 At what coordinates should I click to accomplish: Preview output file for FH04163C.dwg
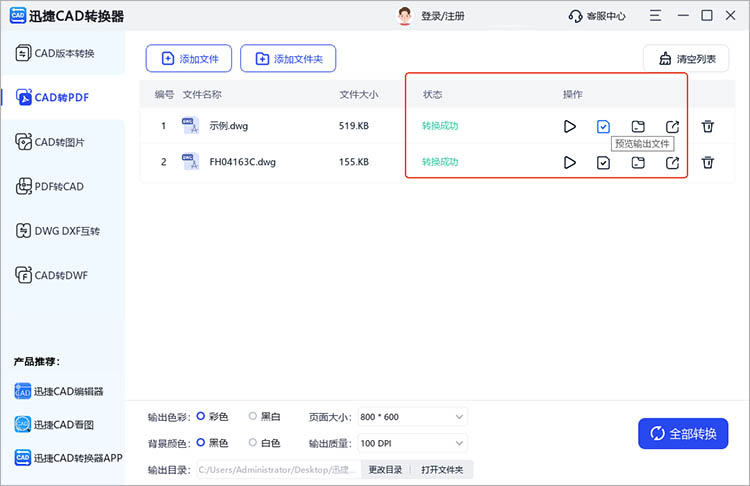[x=603, y=163]
